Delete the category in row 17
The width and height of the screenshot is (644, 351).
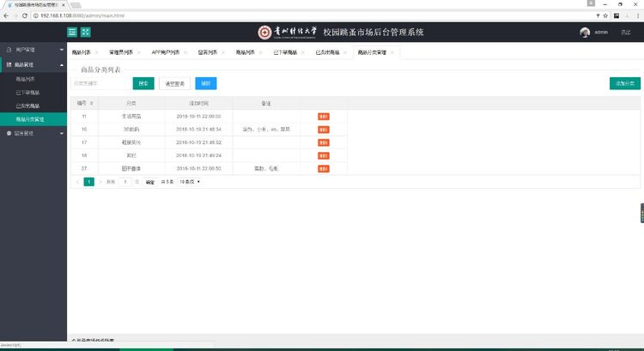point(324,142)
